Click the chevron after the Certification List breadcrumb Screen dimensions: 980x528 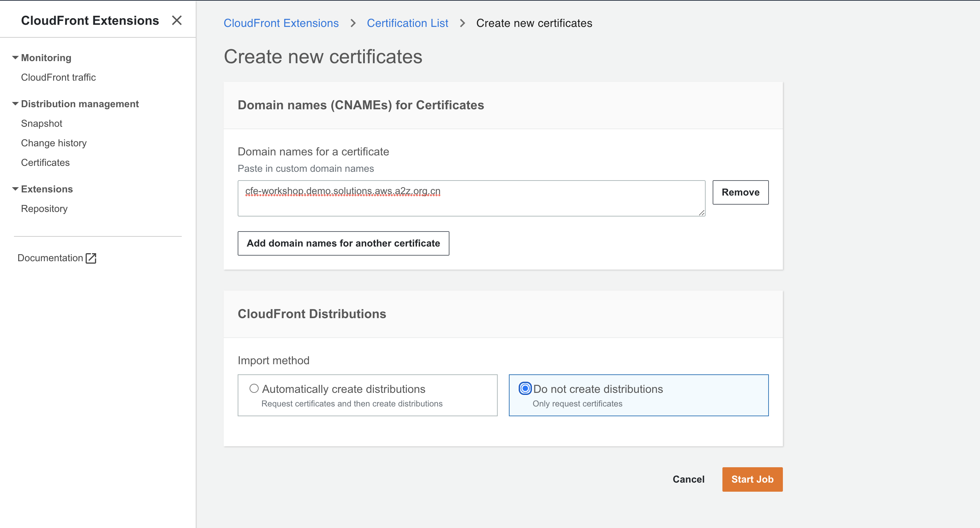click(462, 23)
